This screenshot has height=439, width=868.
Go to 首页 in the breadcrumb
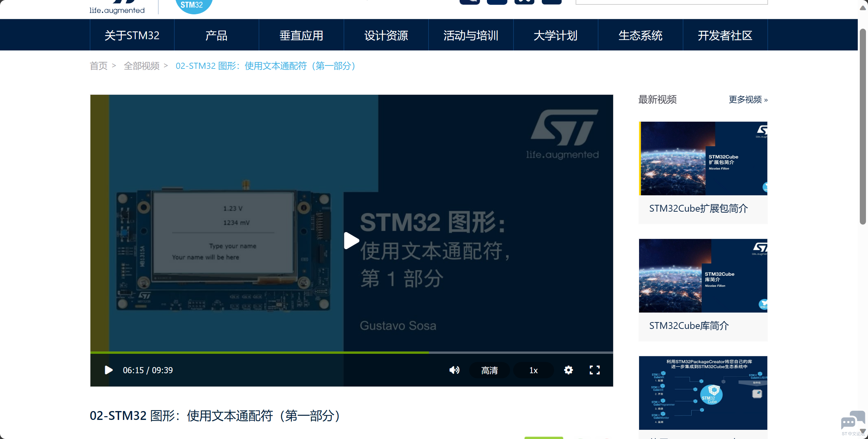[99, 66]
